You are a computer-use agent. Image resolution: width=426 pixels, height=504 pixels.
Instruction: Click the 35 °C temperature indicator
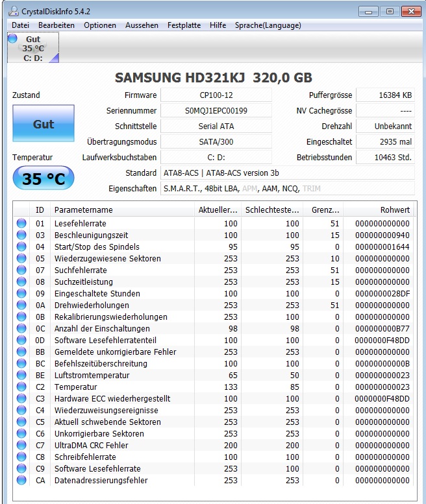pos(44,178)
